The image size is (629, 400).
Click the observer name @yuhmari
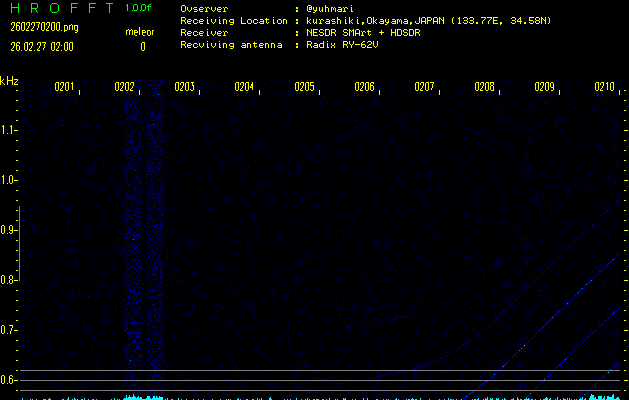[x=330, y=9]
